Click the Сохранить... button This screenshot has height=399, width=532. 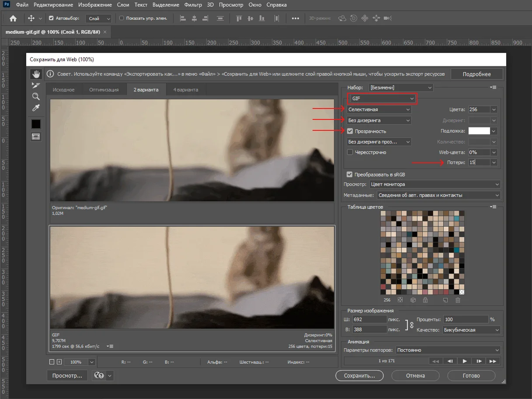pyautogui.click(x=359, y=375)
